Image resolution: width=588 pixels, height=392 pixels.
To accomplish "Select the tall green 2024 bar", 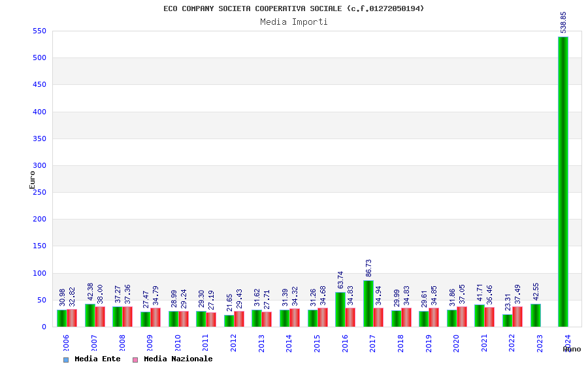I will [x=563, y=182].
